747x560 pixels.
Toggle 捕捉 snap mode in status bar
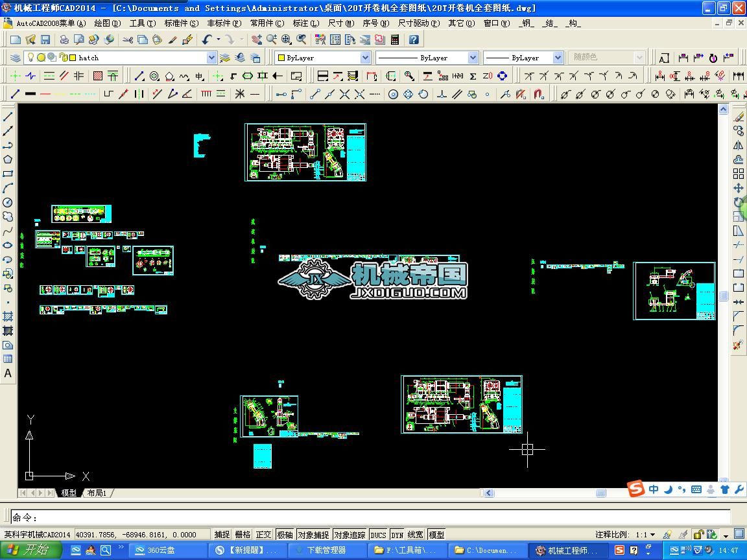(222, 535)
